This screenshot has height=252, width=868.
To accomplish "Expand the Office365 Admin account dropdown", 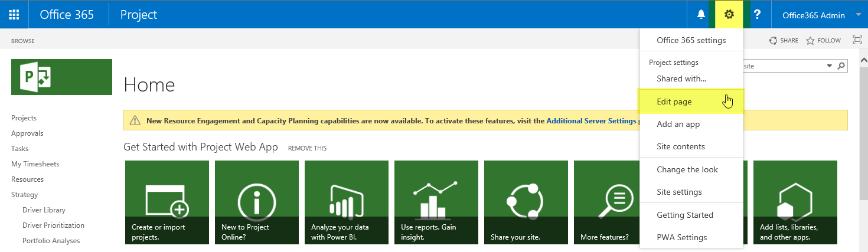I will (x=858, y=15).
